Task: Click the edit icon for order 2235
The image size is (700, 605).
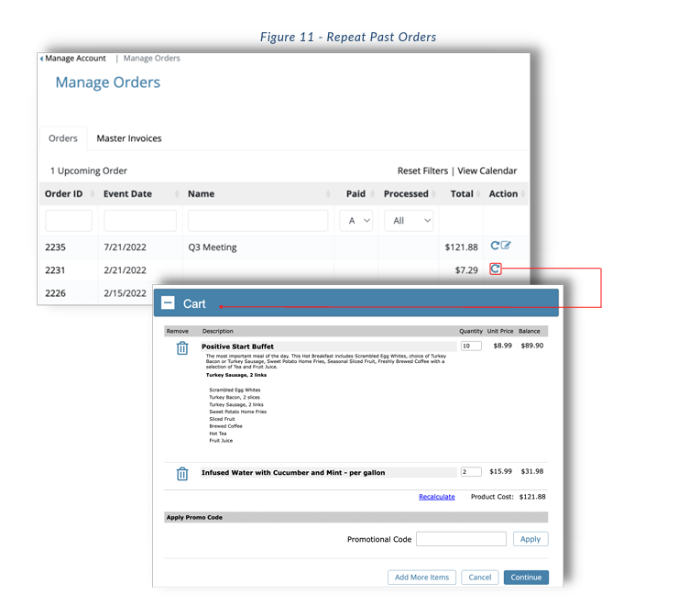Action: click(x=506, y=245)
